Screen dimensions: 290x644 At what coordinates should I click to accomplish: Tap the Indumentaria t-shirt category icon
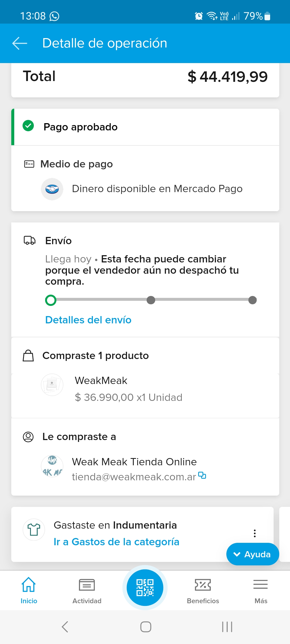tap(34, 529)
